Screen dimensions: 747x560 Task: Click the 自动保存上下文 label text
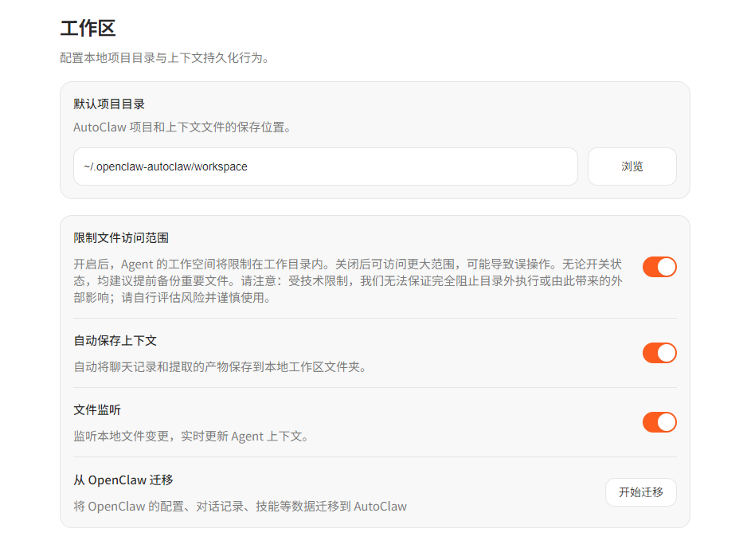click(x=115, y=340)
